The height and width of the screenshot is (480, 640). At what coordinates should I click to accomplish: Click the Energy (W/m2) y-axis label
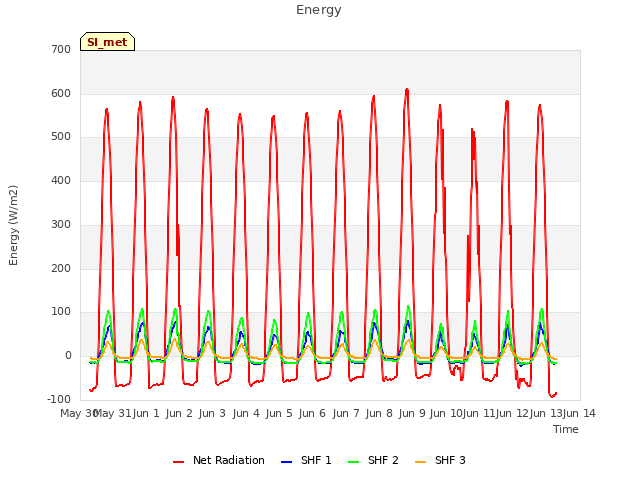tap(13, 225)
